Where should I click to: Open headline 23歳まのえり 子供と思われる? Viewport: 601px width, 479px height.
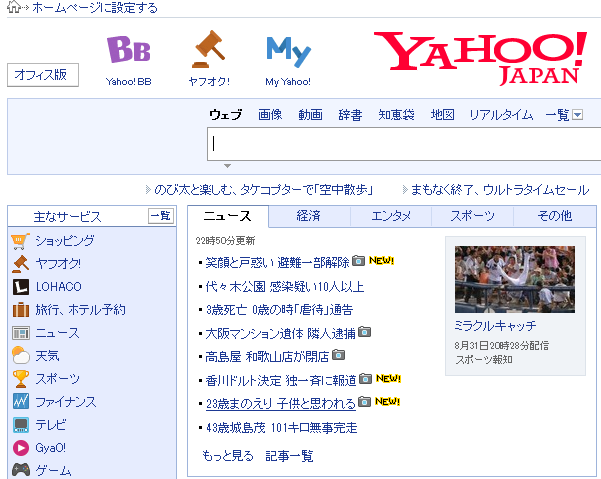(x=281, y=404)
